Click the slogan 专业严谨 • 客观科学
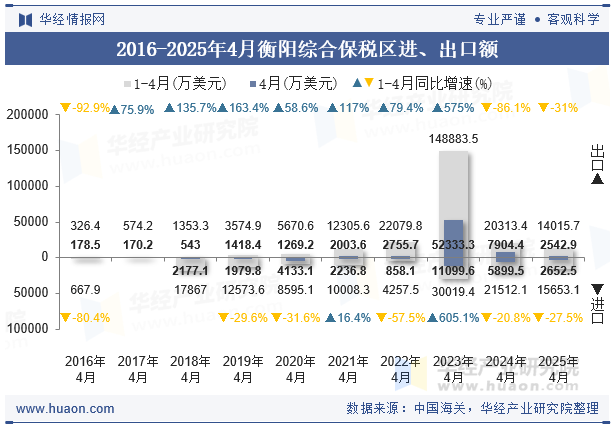 point(537,19)
